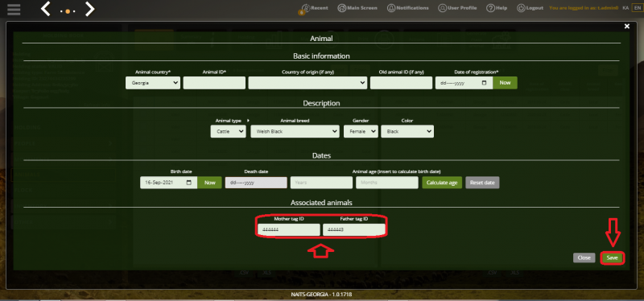Click the Reset date button
Image resolution: width=644 pixels, height=301 pixels.
[482, 183]
